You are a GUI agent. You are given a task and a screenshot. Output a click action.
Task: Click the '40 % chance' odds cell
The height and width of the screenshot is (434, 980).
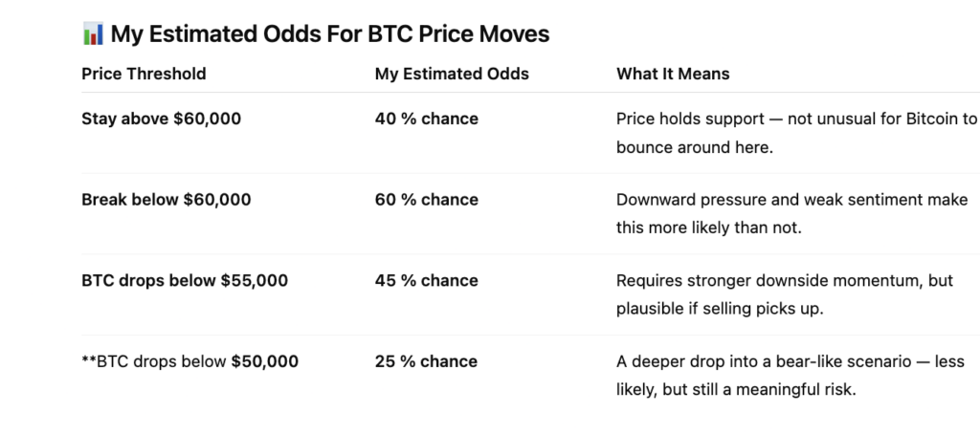click(426, 119)
